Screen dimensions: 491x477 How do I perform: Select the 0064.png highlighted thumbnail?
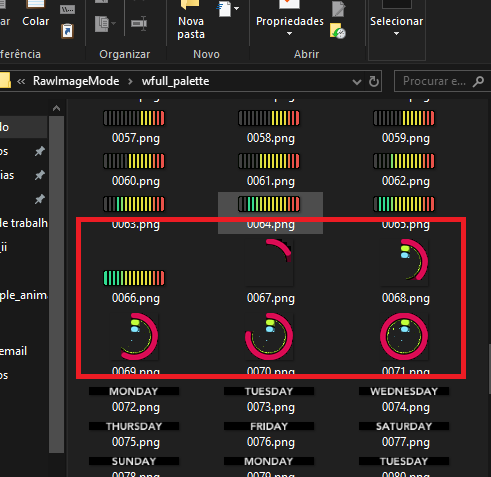pos(269,204)
